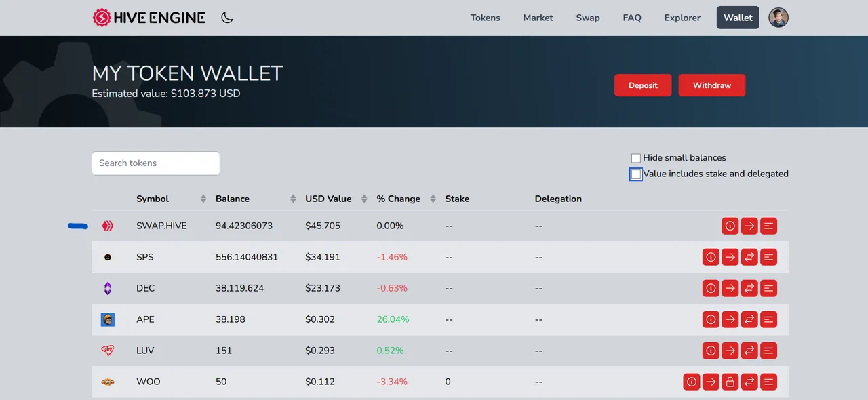Click the SWAP.HIVE token logo
The image size is (868, 400).
[x=107, y=226]
